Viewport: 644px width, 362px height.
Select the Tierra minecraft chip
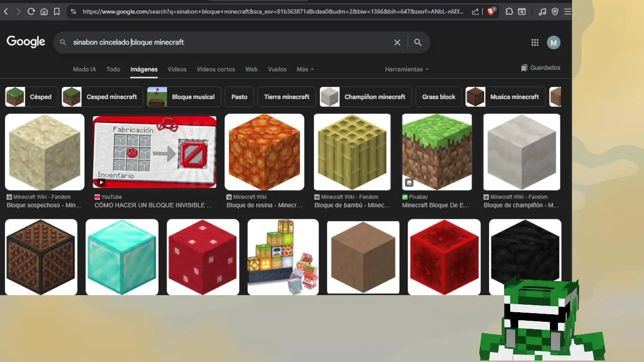coord(287,97)
